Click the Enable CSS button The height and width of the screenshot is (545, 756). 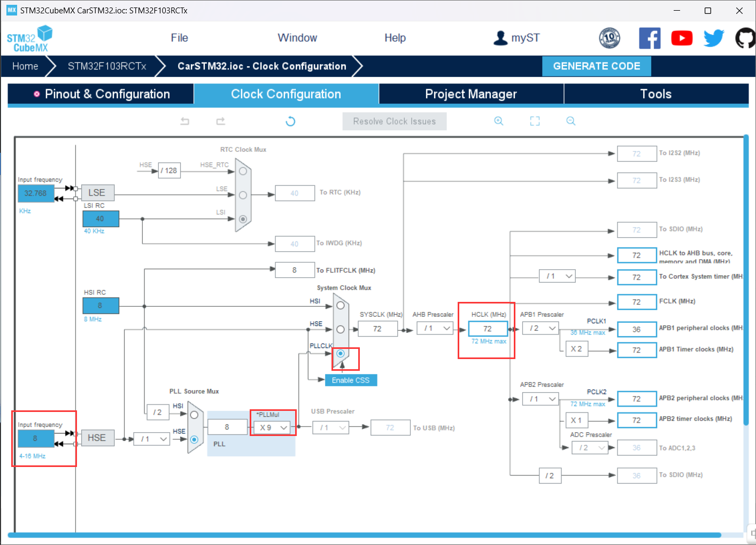pyautogui.click(x=351, y=380)
